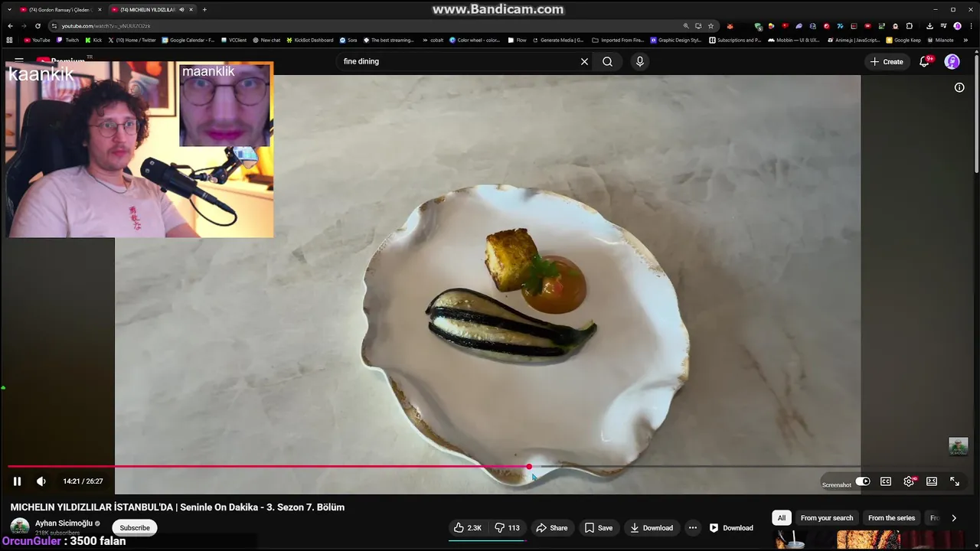Open the browser extensions puzzle icon

click(909, 26)
